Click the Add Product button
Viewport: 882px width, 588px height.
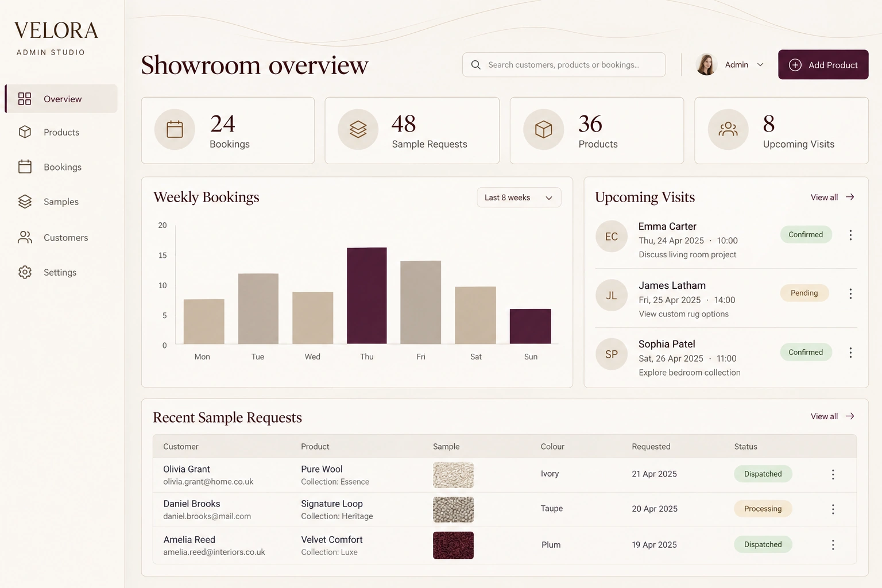pyautogui.click(x=823, y=65)
